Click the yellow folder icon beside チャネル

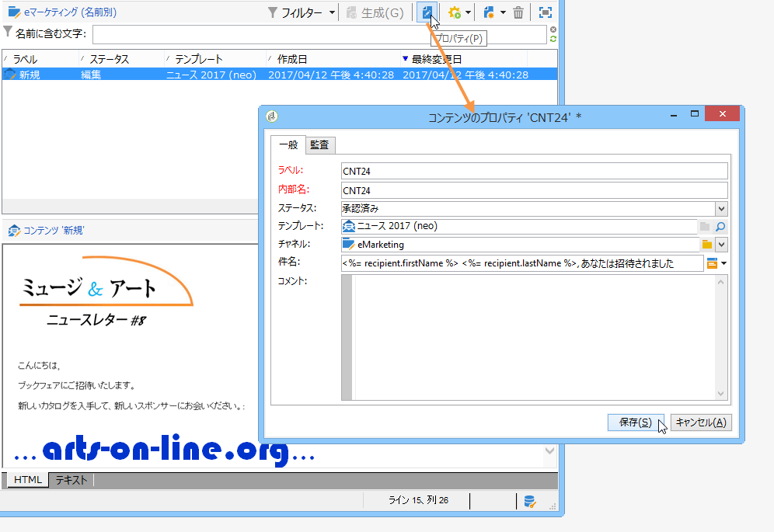[707, 245]
